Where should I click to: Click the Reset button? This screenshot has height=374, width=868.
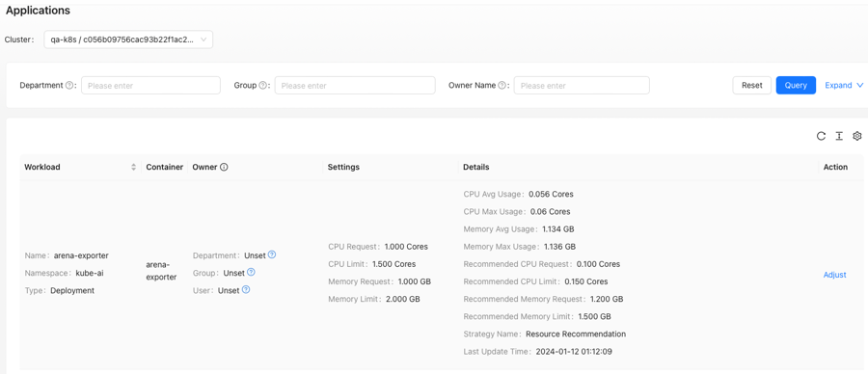coord(751,85)
